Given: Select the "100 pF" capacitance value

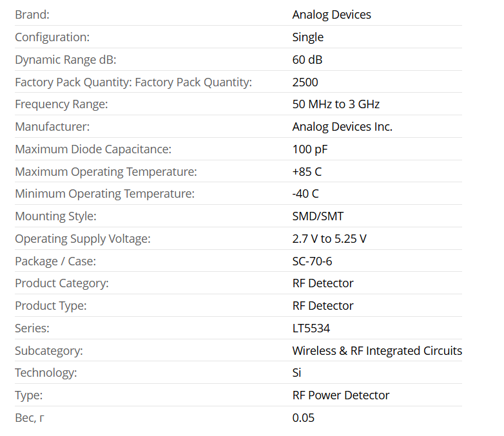Looking at the screenshot, I should [311, 149].
